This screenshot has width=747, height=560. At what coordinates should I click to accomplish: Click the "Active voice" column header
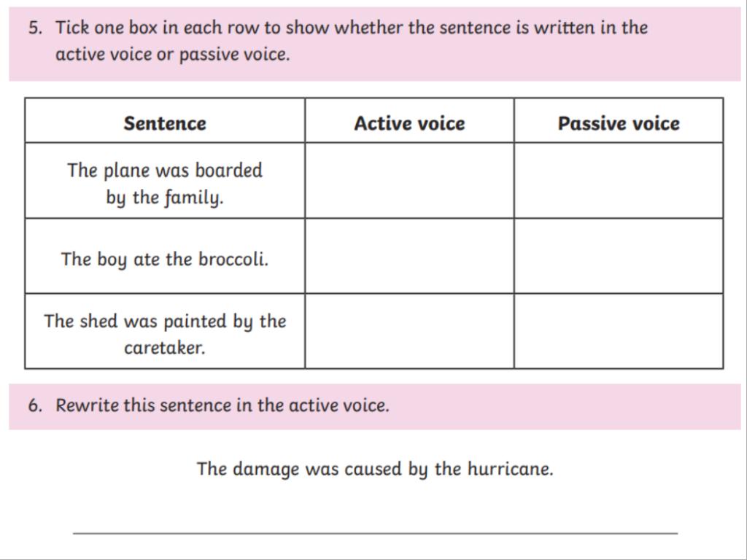pyautogui.click(x=409, y=123)
